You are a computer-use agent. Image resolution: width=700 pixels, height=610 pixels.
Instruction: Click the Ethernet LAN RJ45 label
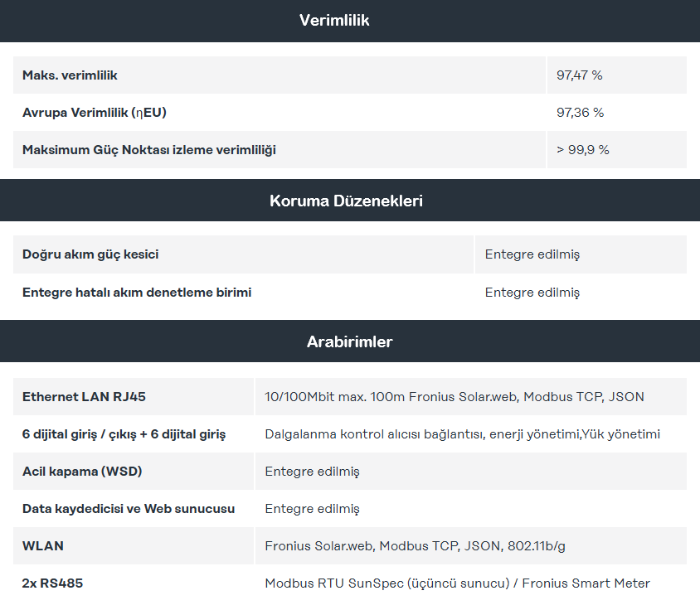pos(84,397)
